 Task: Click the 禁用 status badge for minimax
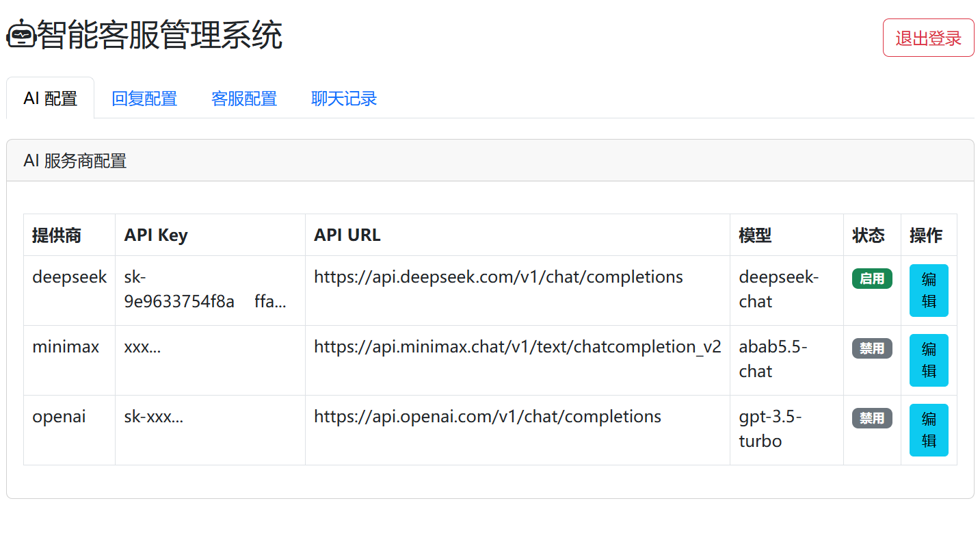point(871,348)
